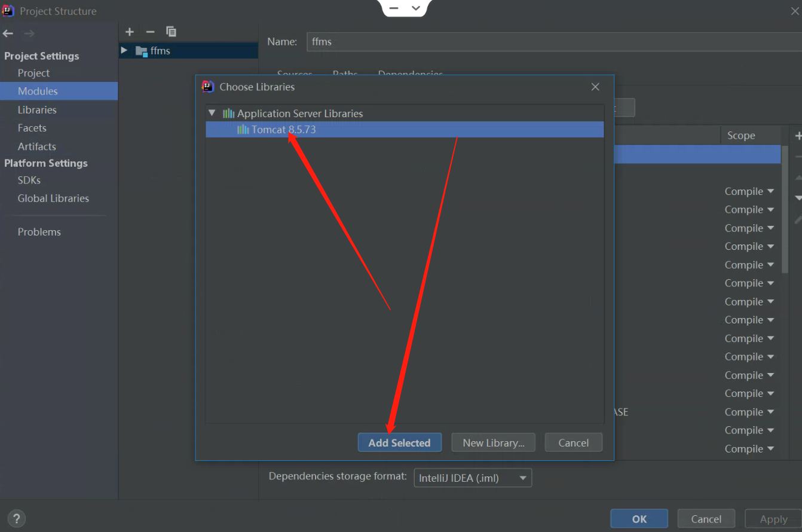Open the Problems page
Viewport: 802px width, 532px height.
coord(39,232)
